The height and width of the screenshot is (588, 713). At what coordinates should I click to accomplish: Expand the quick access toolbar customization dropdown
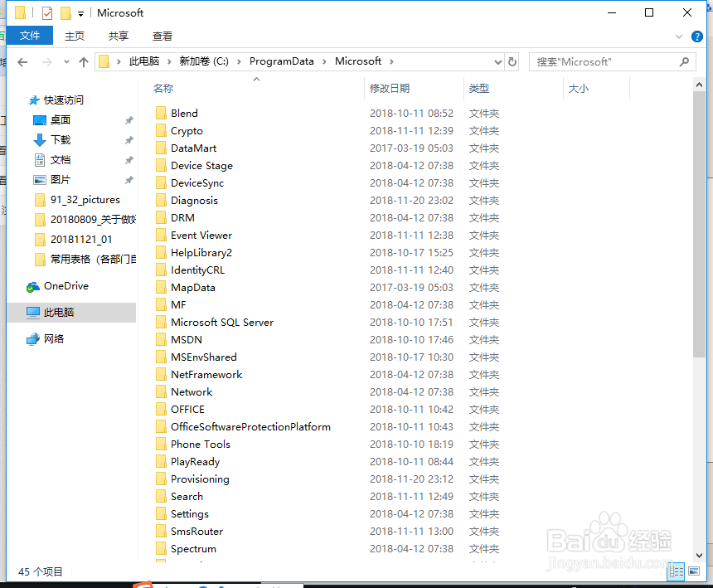(x=80, y=12)
